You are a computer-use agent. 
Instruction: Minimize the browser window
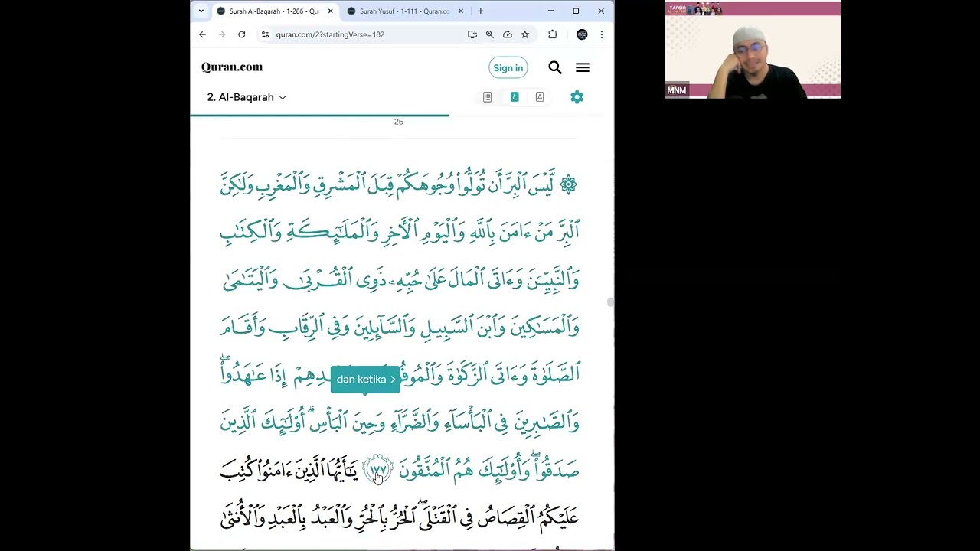550,11
